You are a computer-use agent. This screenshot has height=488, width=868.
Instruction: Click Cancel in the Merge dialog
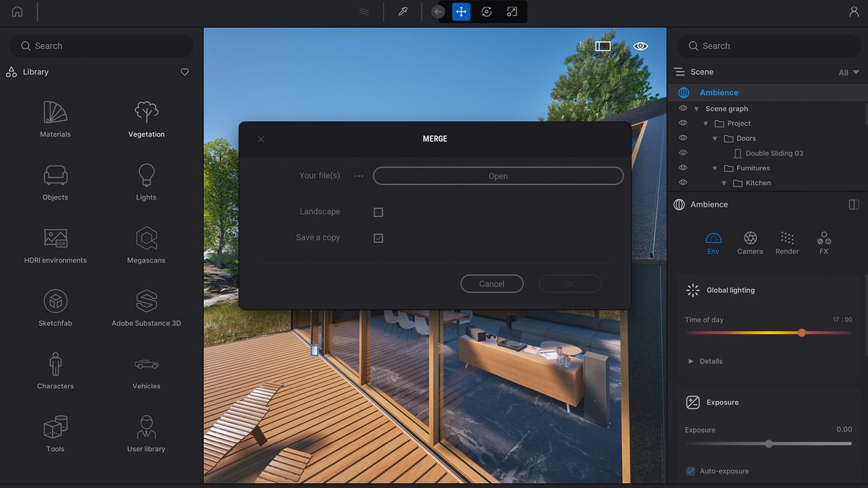(x=492, y=283)
